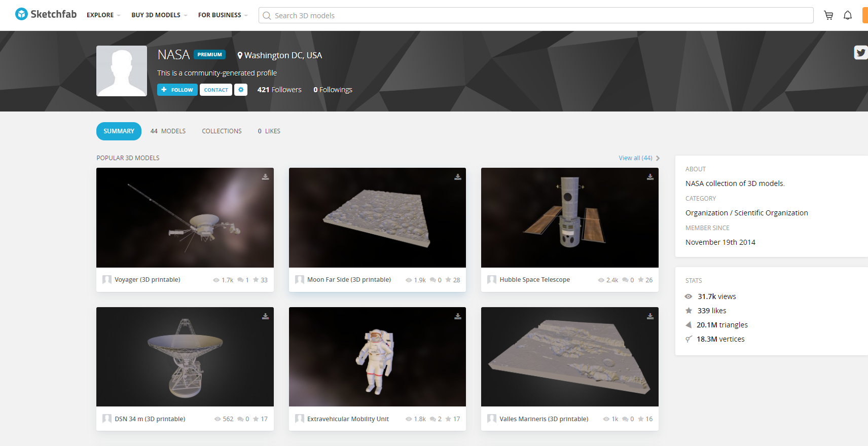
Task: Open the Voyager model thumbnail
Action: (185, 217)
